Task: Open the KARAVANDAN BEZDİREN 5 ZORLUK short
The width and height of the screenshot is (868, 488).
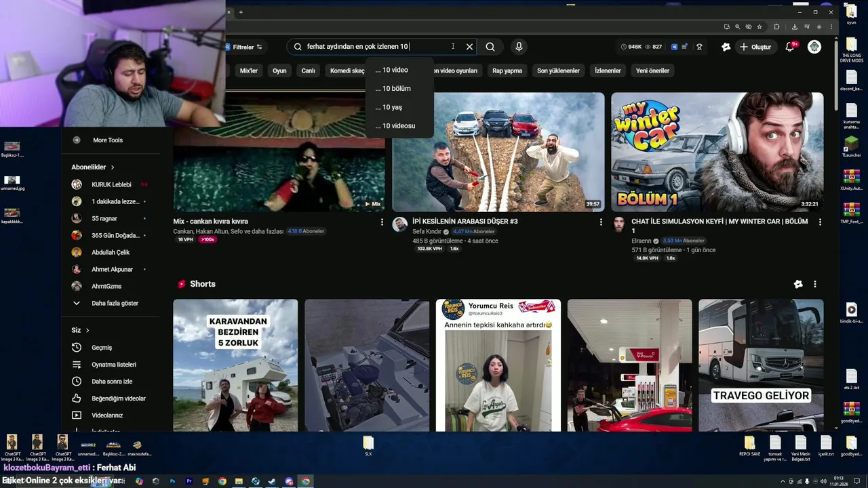Action: coord(235,365)
